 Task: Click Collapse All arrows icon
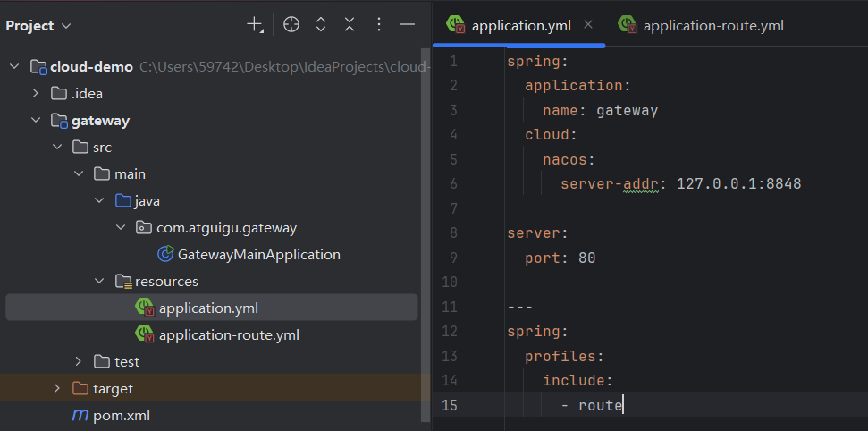click(350, 24)
